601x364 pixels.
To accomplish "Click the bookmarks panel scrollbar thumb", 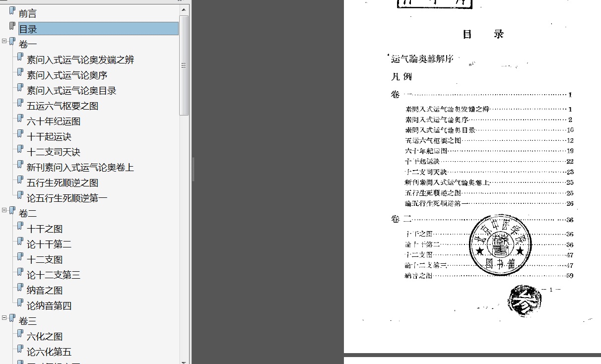I will click(x=184, y=64).
